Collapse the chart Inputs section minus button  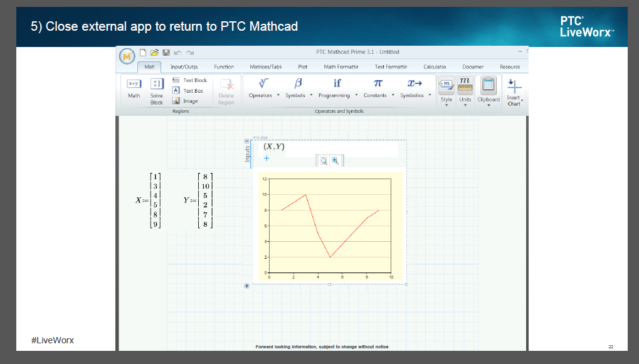click(x=246, y=142)
